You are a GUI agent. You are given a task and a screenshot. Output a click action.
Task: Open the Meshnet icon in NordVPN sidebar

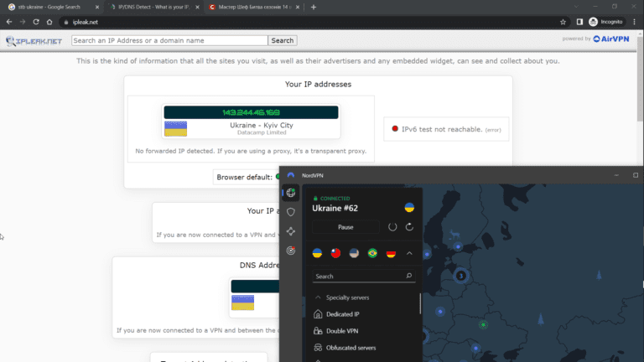coord(291,231)
